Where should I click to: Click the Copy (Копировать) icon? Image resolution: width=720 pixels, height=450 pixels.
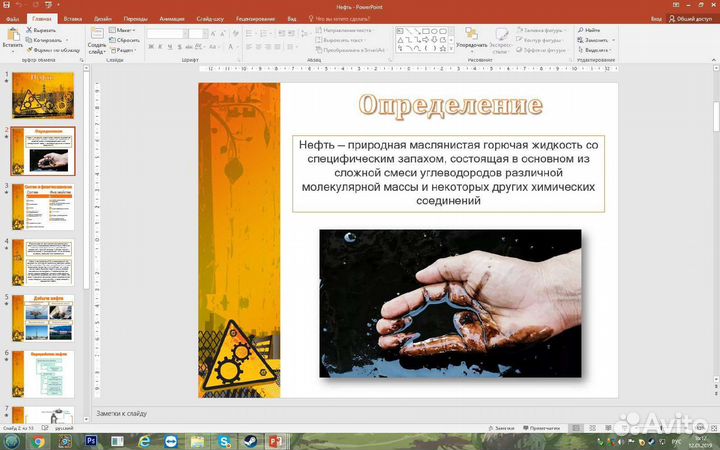[29, 40]
